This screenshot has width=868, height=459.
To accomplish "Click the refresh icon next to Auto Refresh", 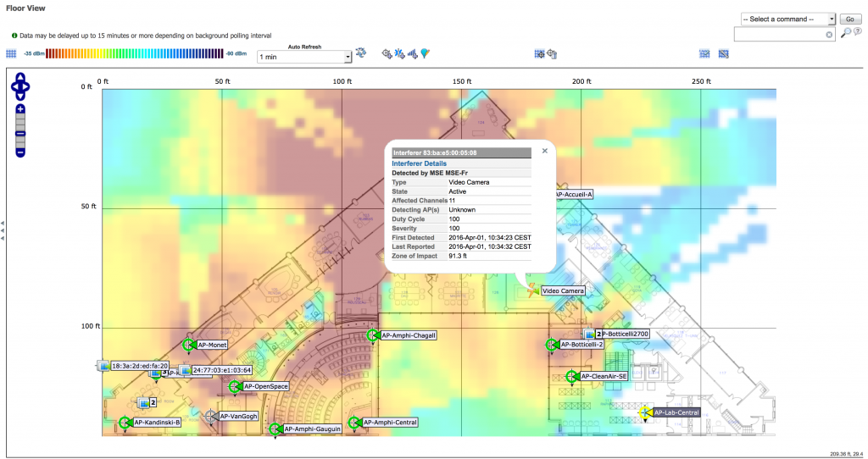I will [361, 53].
